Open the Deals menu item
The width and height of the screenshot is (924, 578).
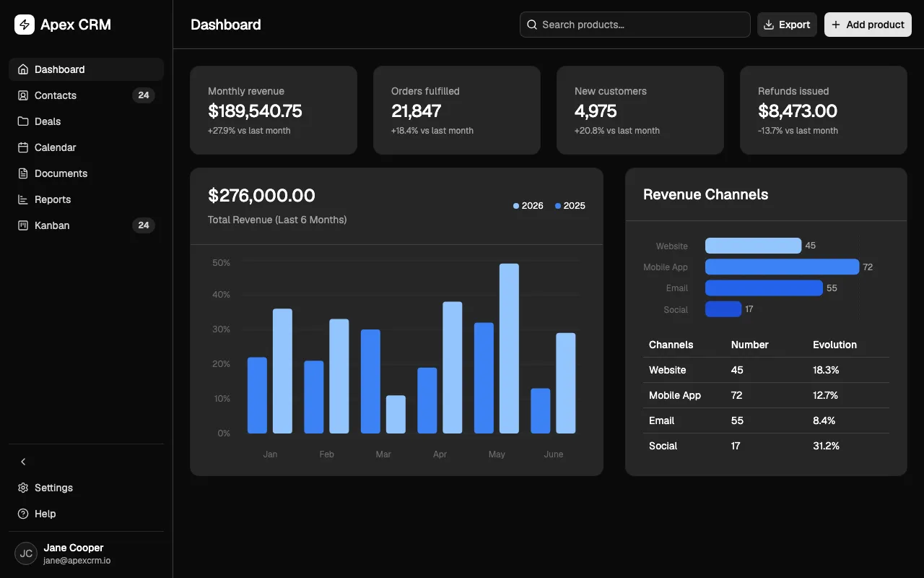click(86, 121)
